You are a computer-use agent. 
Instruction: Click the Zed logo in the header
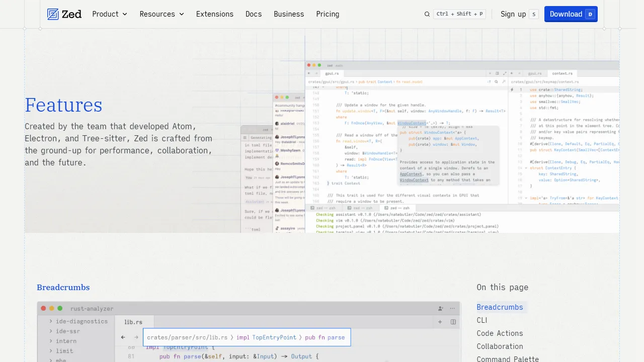pos(64,14)
